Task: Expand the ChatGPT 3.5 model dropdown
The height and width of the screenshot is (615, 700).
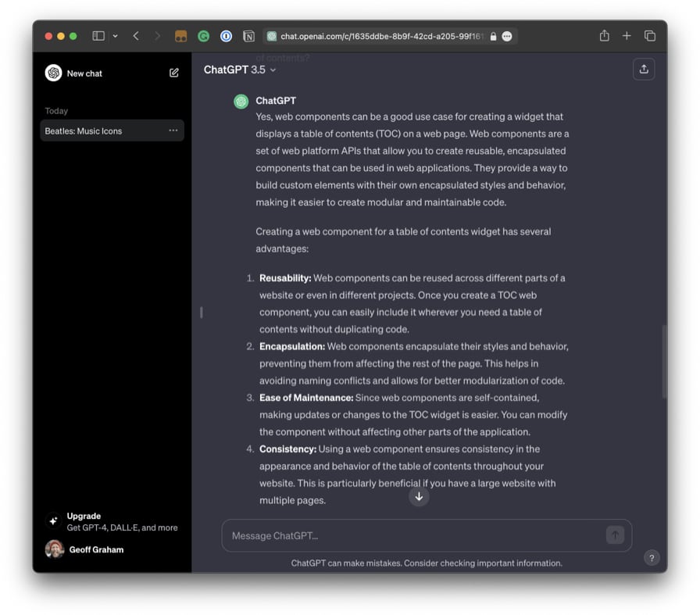Action: pos(240,70)
